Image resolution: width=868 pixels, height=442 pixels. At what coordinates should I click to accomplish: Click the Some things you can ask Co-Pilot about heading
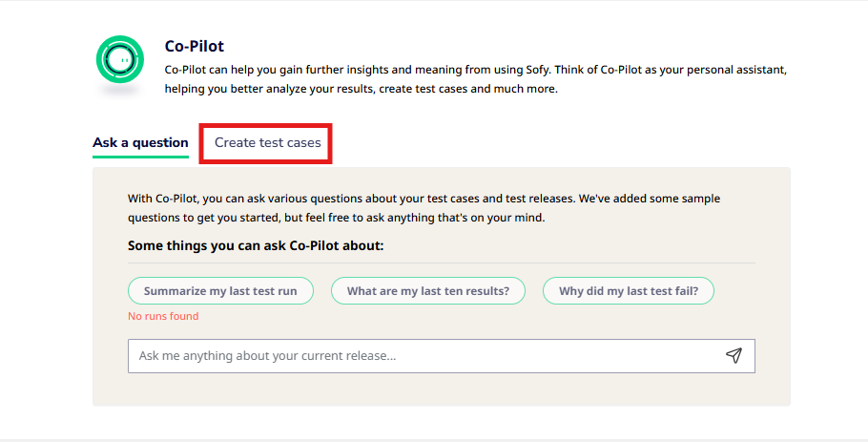(x=256, y=246)
